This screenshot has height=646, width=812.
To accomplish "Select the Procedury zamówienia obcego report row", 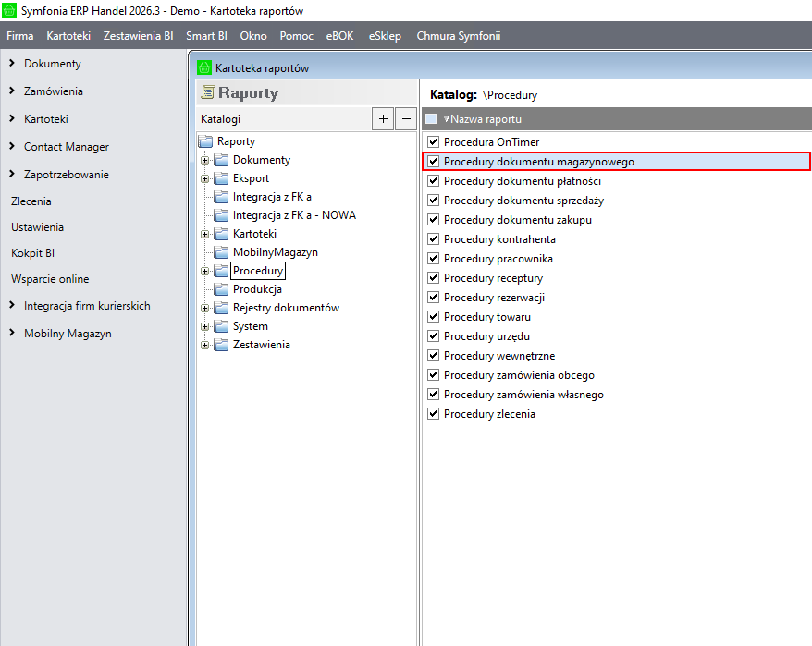I will pos(617,375).
